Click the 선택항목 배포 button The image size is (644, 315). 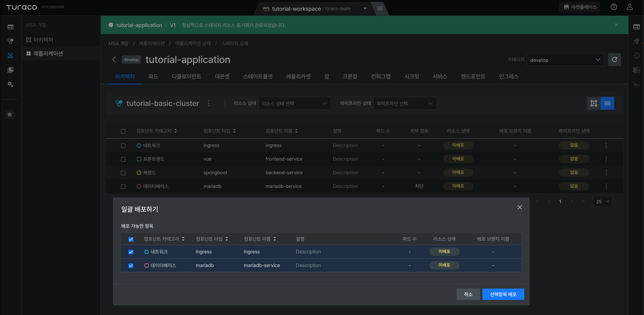coord(503,294)
